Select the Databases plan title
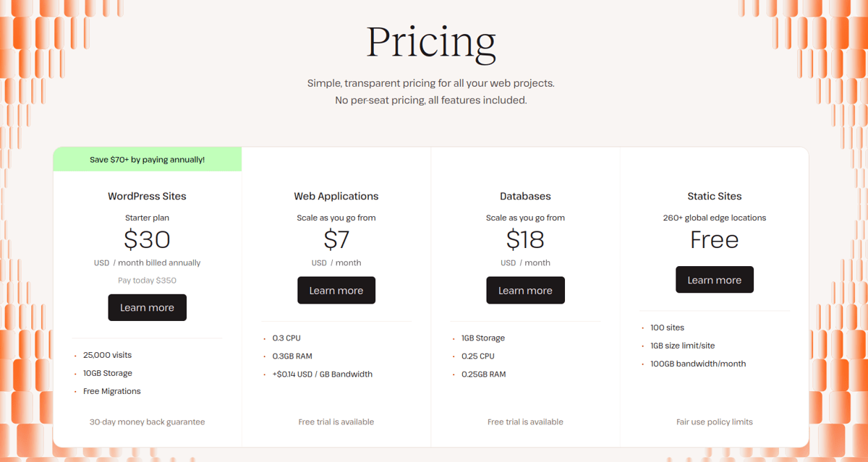This screenshot has width=868, height=462. coord(525,196)
